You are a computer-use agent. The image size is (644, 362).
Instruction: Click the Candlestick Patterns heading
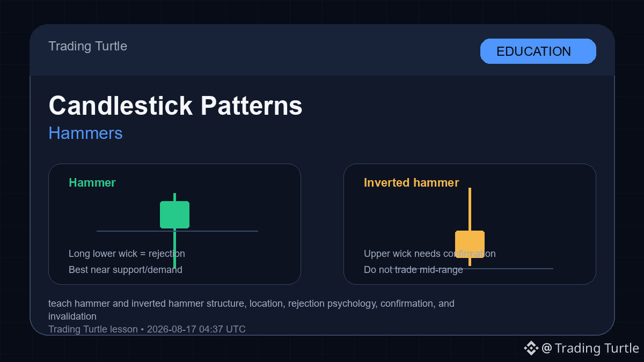pyautogui.click(x=175, y=106)
